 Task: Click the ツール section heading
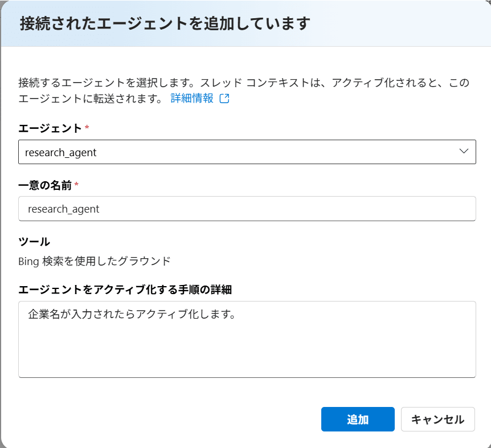point(34,242)
